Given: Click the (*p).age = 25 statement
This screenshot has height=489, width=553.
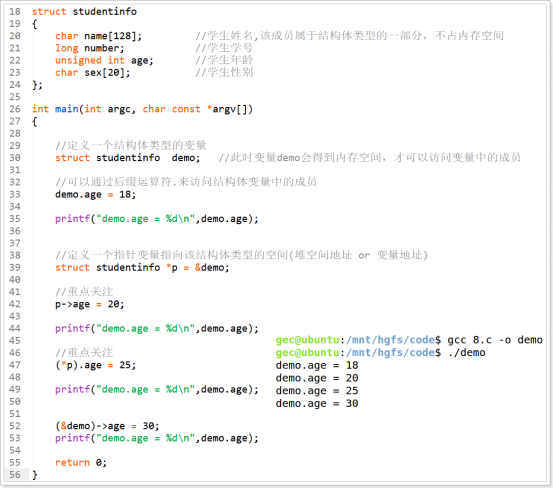Looking at the screenshot, I should [95, 365].
